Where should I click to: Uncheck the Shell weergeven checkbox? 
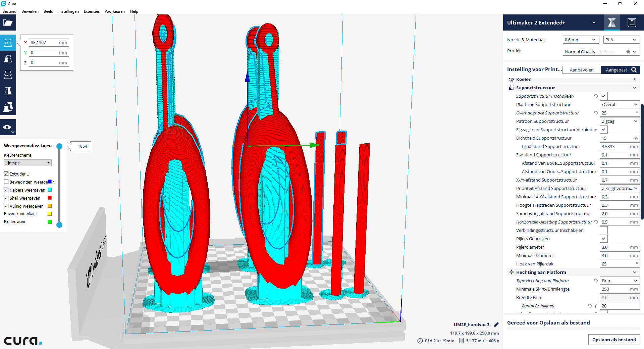tap(6, 198)
